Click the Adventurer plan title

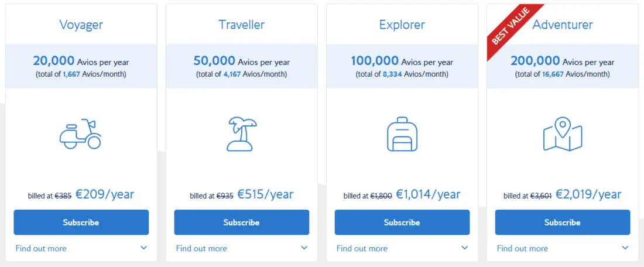[x=563, y=25]
